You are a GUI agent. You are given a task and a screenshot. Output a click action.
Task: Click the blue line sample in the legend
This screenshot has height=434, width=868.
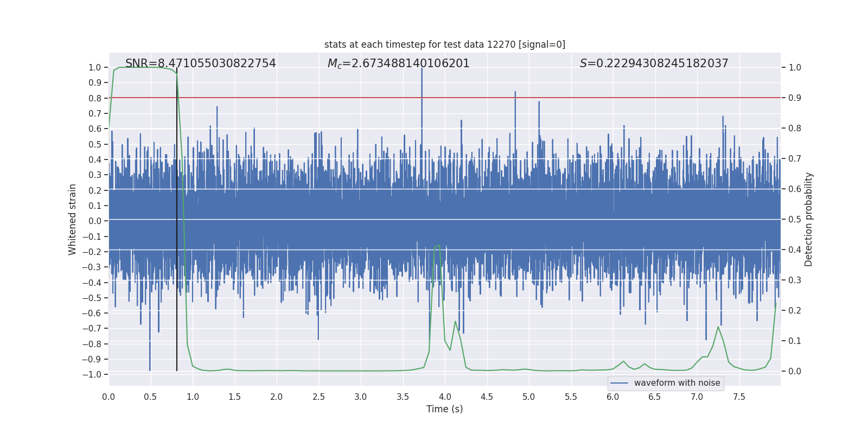pyautogui.click(x=619, y=383)
